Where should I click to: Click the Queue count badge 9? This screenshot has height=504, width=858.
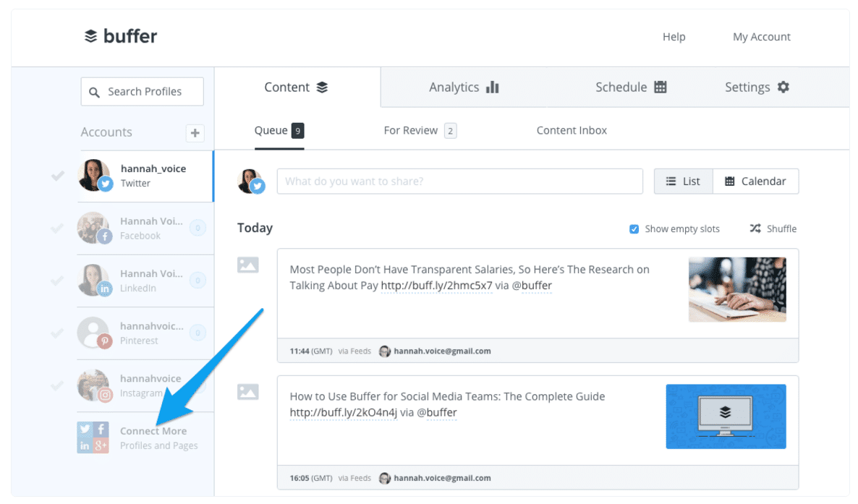(297, 131)
